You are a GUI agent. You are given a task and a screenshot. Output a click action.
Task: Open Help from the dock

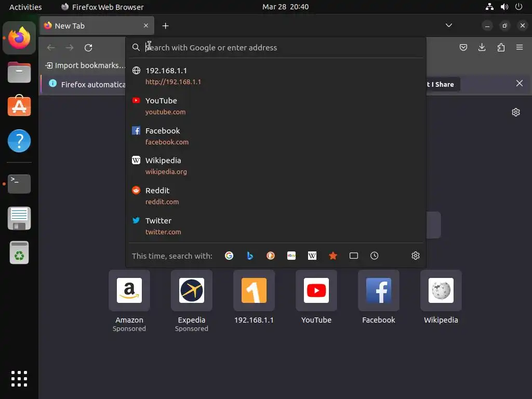pos(19,141)
